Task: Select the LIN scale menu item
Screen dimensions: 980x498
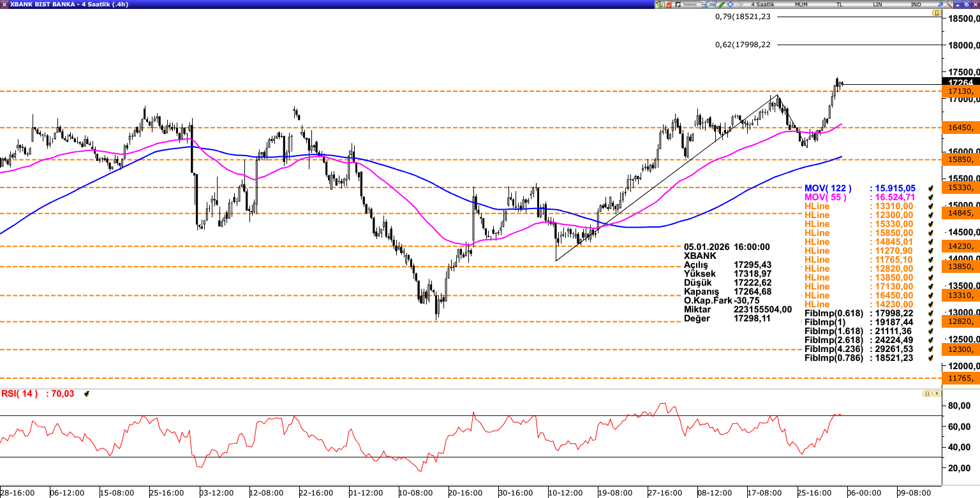Action: point(878,4)
